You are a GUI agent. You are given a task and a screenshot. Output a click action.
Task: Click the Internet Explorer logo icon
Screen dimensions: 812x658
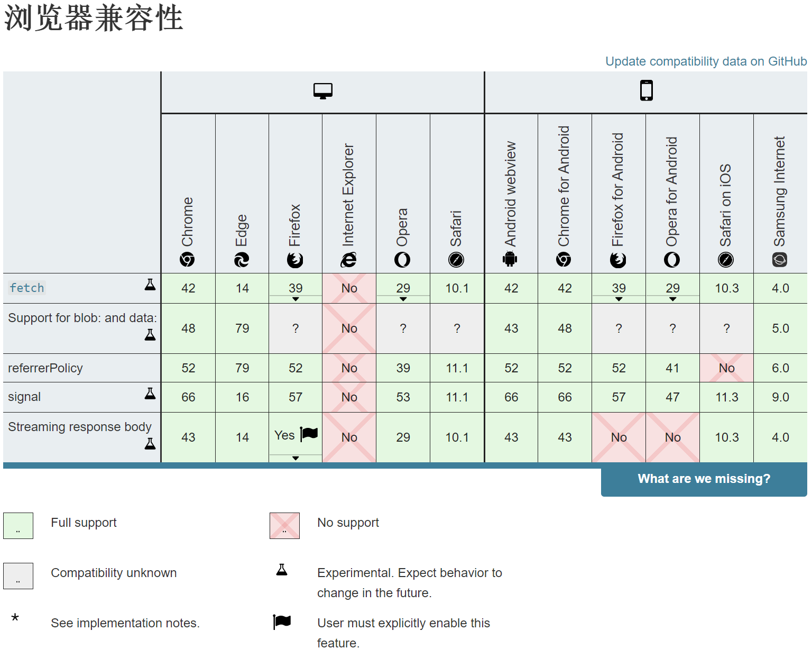tap(348, 260)
